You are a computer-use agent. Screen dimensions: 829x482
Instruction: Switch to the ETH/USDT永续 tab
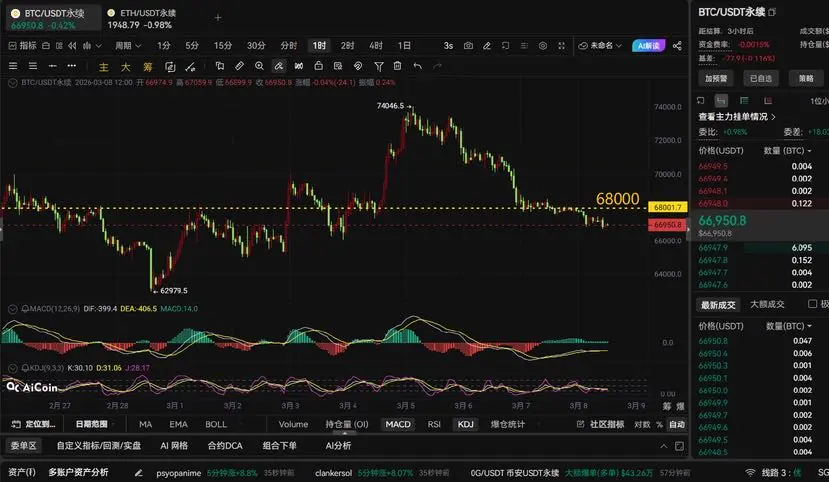point(142,18)
